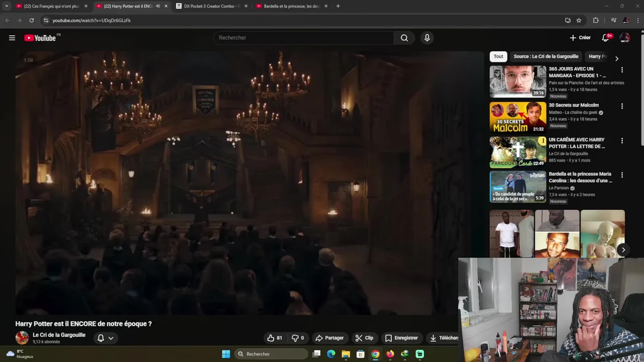Open Firefox from the taskbar
The height and width of the screenshot is (362, 644).
pos(390,354)
